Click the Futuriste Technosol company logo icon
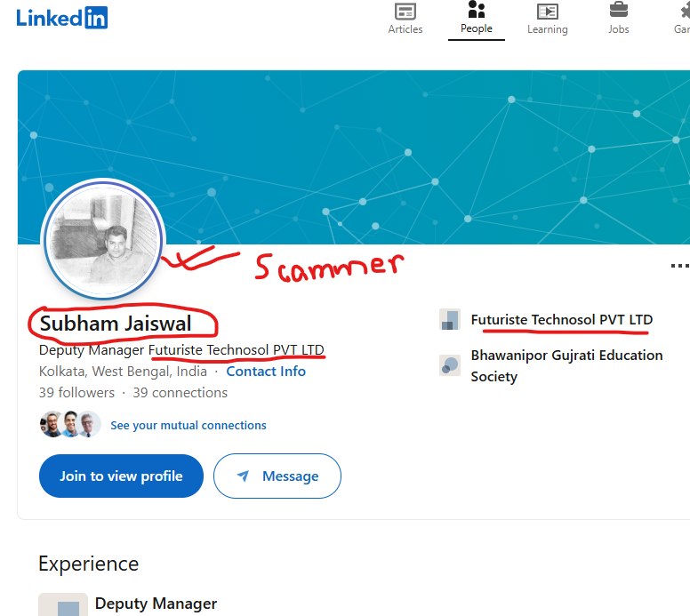 [450, 319]
